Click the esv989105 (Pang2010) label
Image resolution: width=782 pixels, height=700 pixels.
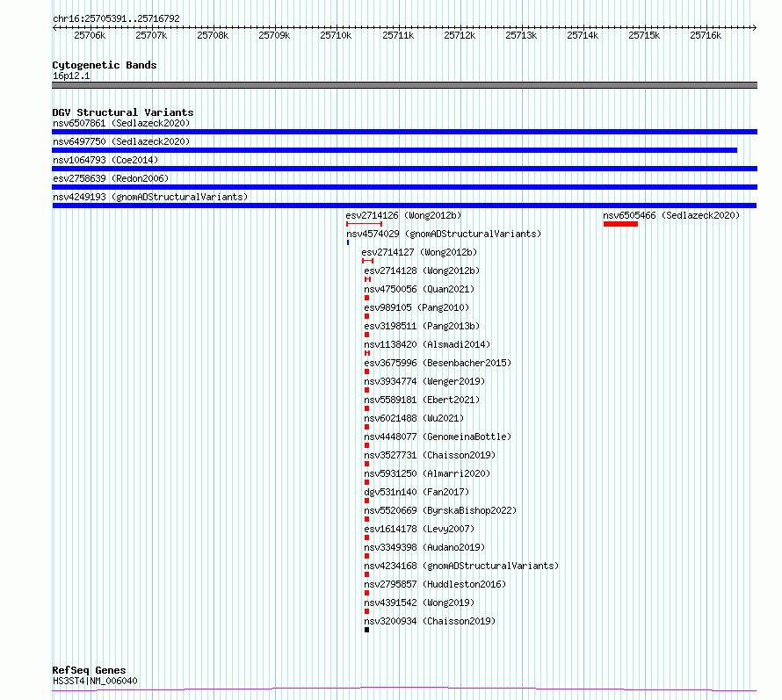point(416,307)
